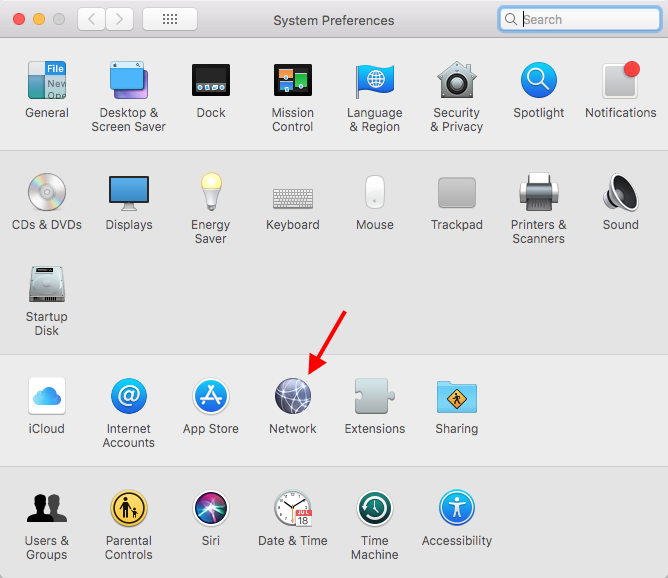Click the Show All grid button
The image size is (668, 578).
tap(169, 19)
